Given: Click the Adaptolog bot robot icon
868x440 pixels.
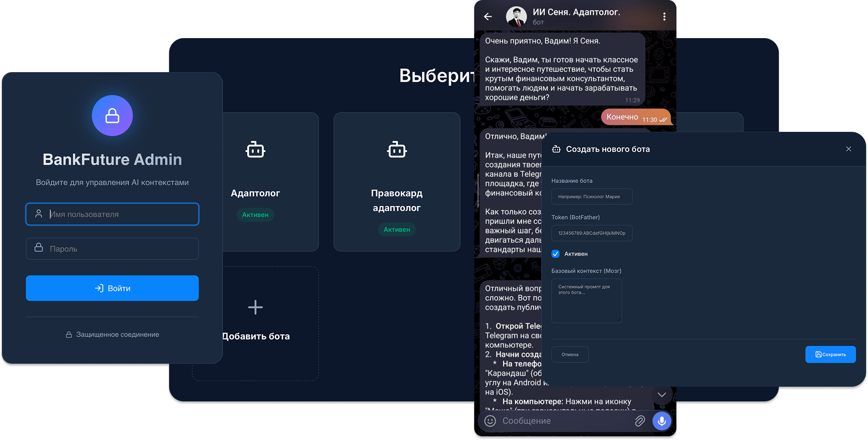Looking at the screenshot, I should (x=255, y=150).
